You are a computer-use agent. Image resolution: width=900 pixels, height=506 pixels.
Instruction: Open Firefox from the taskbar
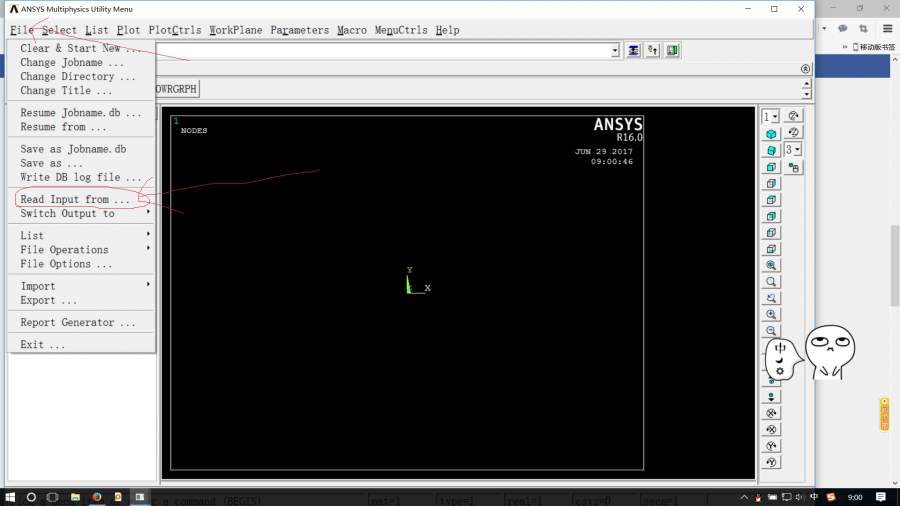(97, 497)
